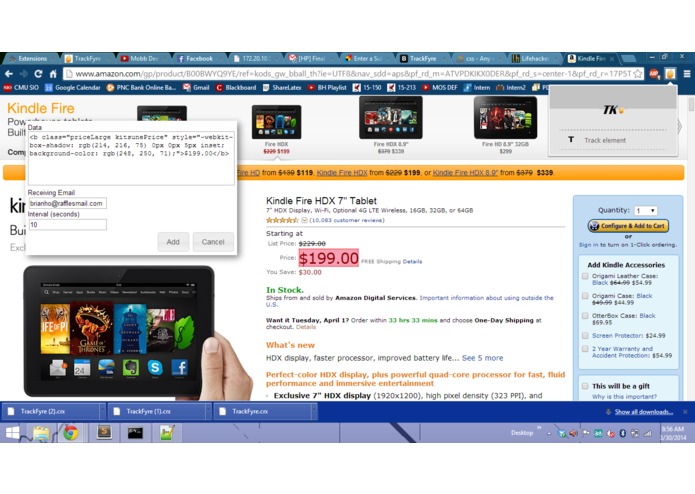
Task: Click the TrackFyre extension toolbar icon
Action: click(670, 74)
